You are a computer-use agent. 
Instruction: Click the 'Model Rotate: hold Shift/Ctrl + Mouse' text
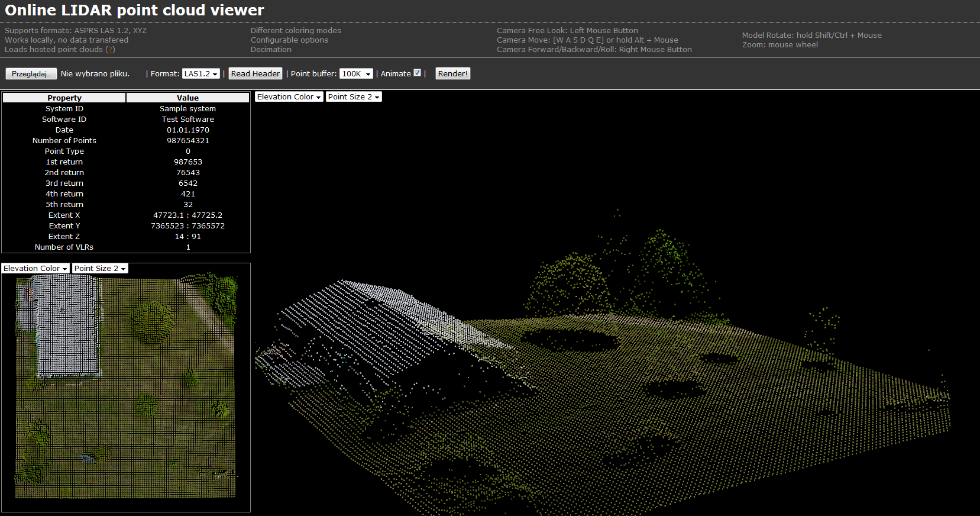(811, 36)
